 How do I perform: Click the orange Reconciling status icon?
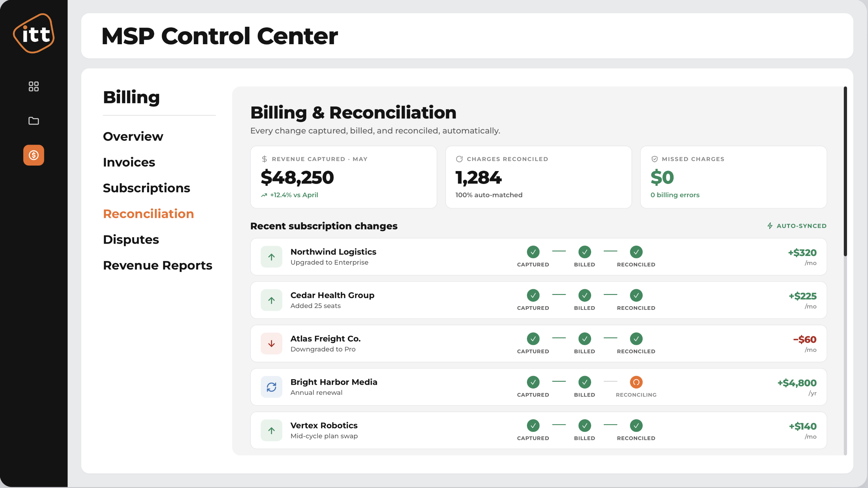coord(636,382)
